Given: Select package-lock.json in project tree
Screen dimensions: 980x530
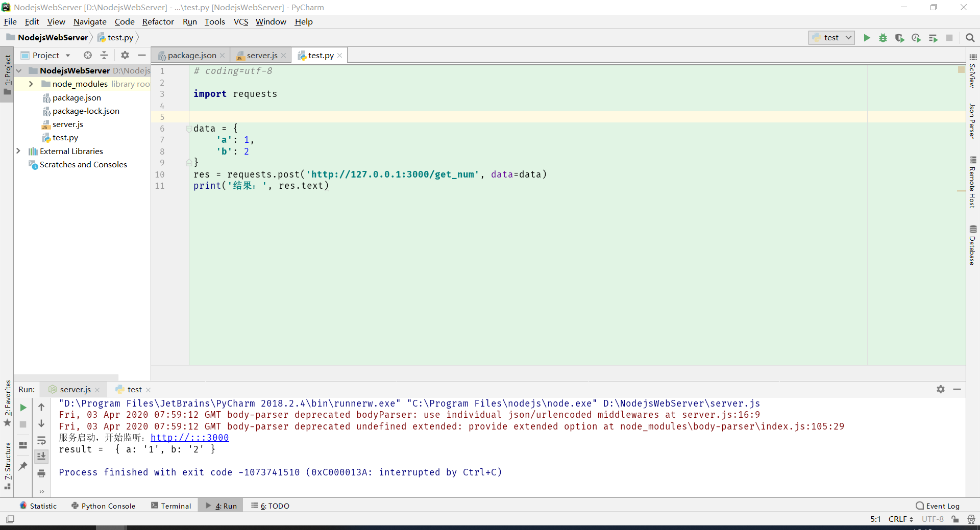Looking at the screenshot, I should pos(86,111).
